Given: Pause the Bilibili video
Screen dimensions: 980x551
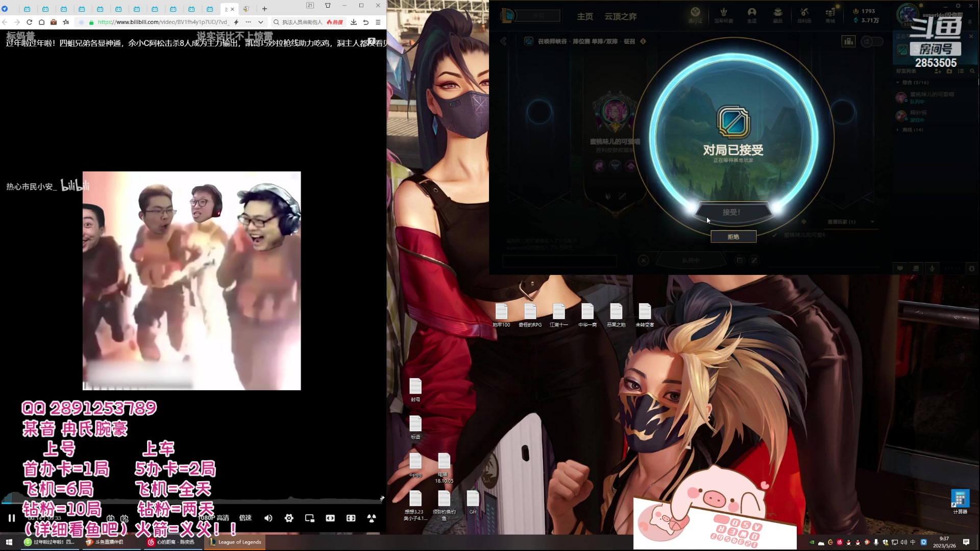Looking at the screenshot, I should (x=11, y=518).
